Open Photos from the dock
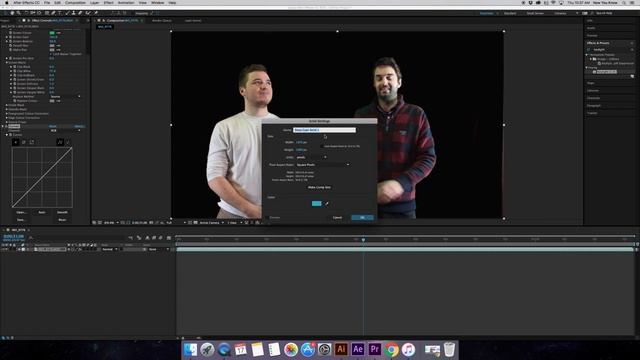Viewport: 640px width, 360px height. (x=291, y=349)
